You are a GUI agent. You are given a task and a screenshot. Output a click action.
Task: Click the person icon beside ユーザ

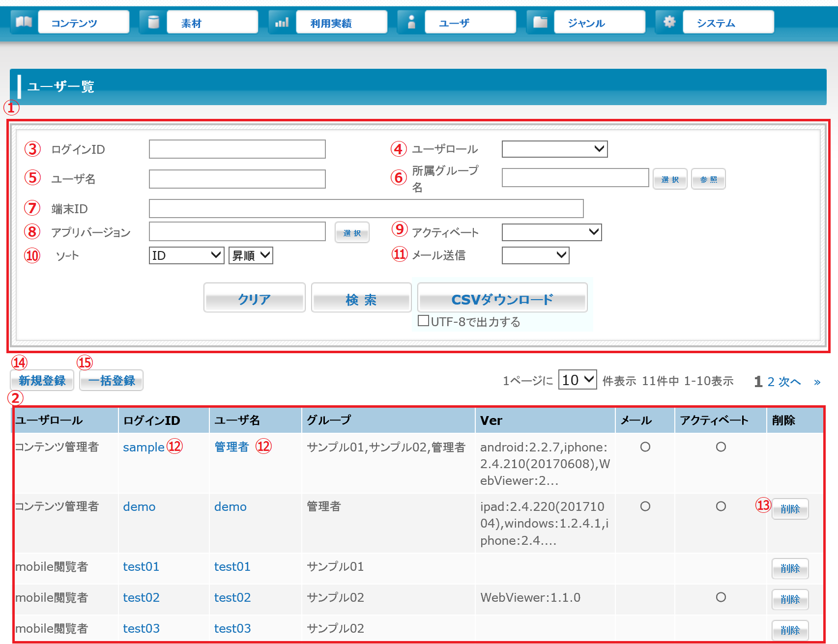(x=411, y=22)
